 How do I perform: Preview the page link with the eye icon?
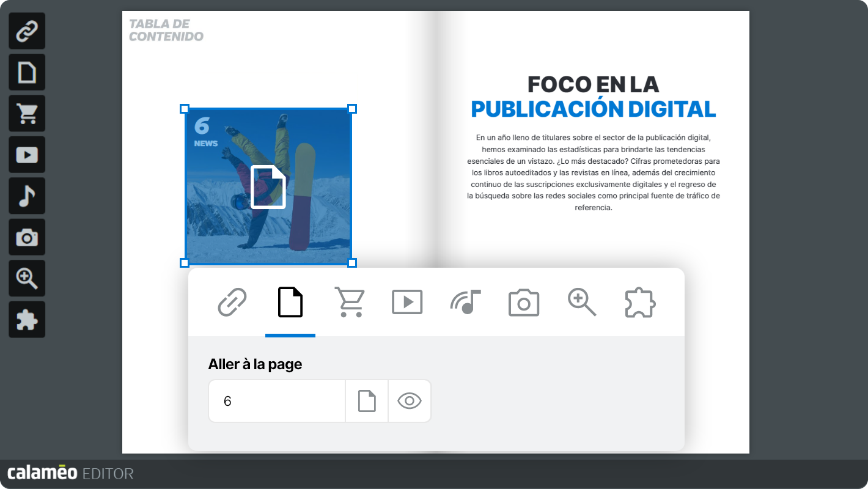tap(410, 401)
